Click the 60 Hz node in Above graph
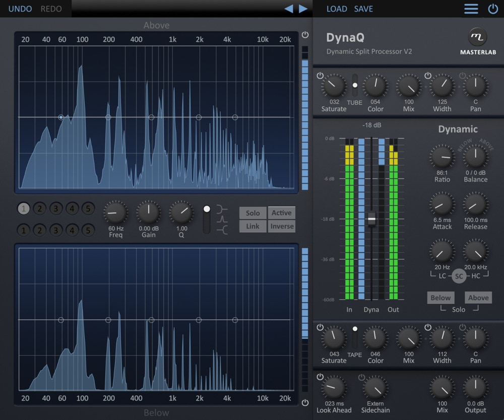 61,117
